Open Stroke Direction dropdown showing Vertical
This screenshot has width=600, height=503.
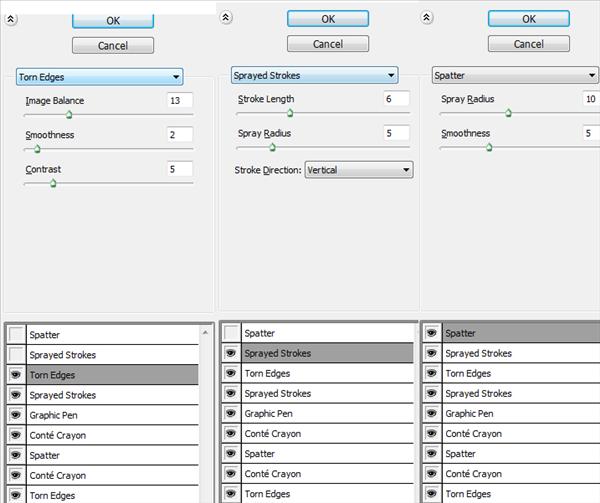tap(359, 170)
